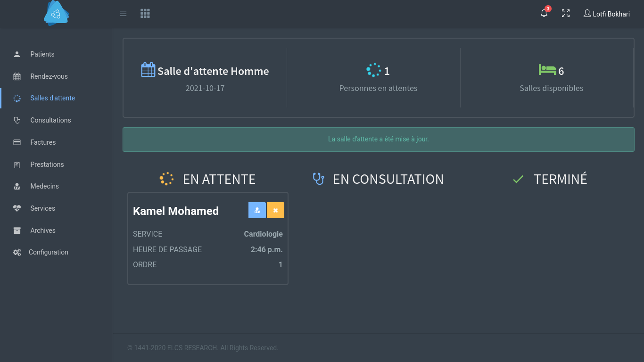Open Lotfi Bokhari user menu
644x362 pixels.
[607, 14]
